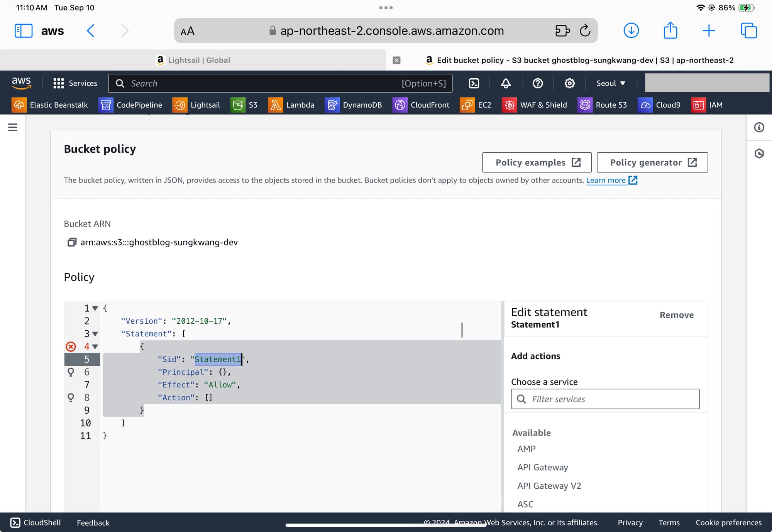Viewport: 772px width, 532px height.
Task: Open Cloud9 favorite shortcut
Action: pos(659,105)
